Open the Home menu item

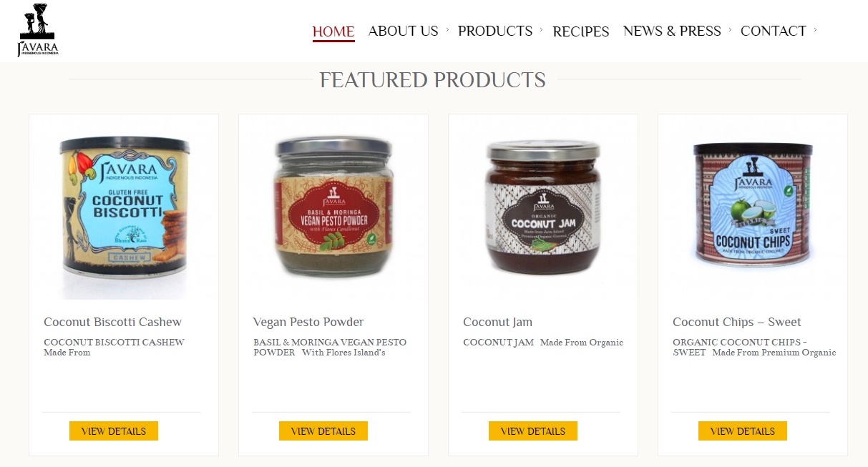(333, 31)
